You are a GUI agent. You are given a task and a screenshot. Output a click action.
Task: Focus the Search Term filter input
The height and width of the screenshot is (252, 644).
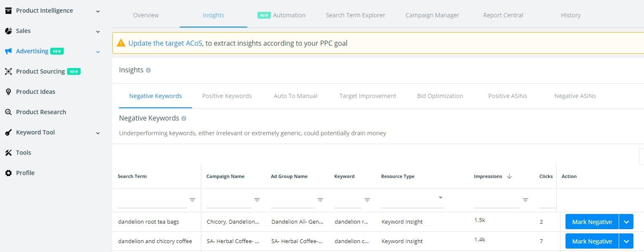(152, 200)
